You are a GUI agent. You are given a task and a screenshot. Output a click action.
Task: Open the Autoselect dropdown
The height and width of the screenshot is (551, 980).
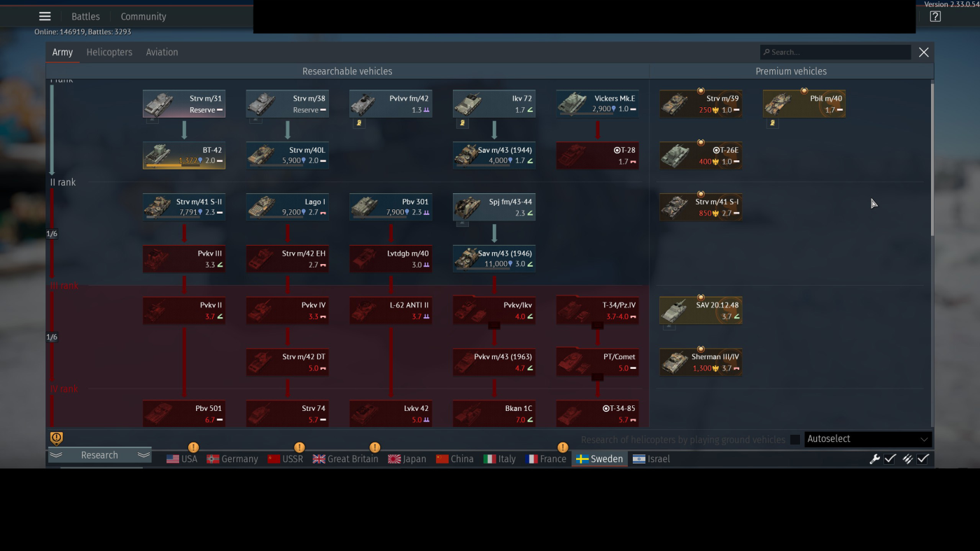[x=868, y=439]
